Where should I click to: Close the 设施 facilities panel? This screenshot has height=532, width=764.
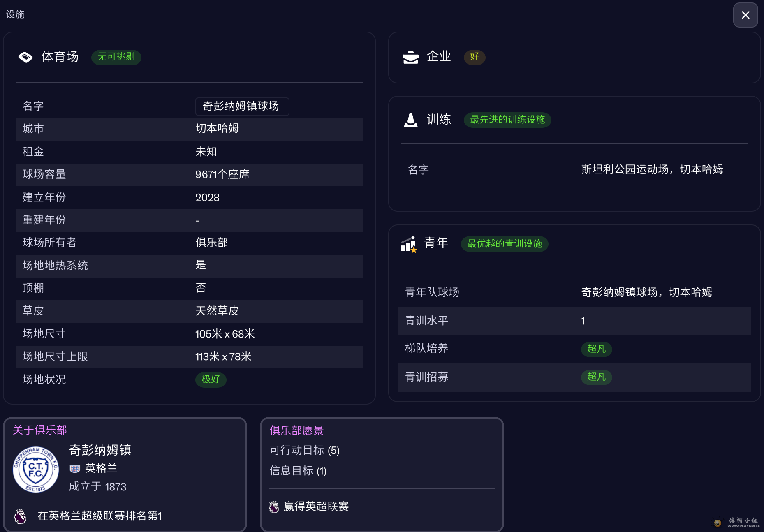click(x=745, y=15)
